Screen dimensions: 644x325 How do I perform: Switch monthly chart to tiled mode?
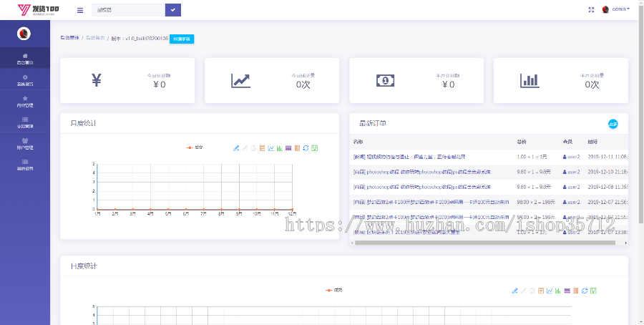point(297,148)
